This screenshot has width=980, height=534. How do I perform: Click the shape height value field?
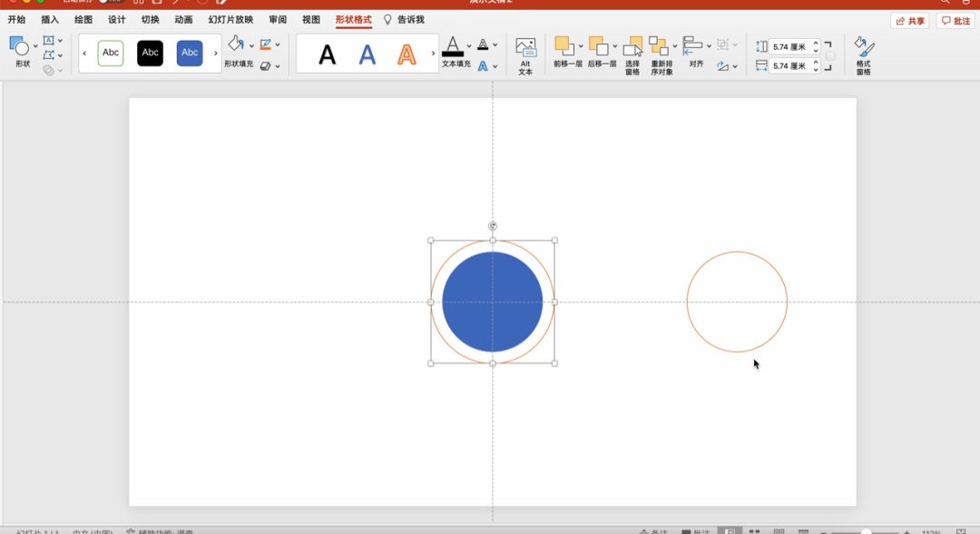click(790, 47)
